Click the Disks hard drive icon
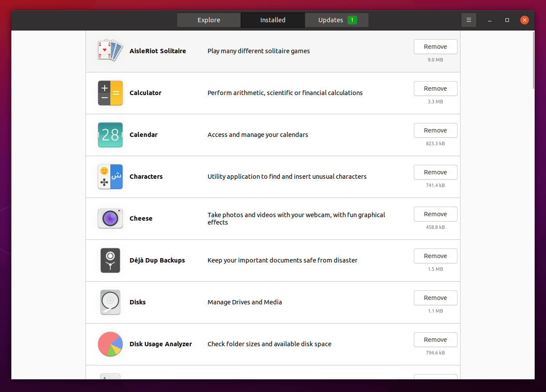Viewport: 546px width, 392px height. (110, 302)
